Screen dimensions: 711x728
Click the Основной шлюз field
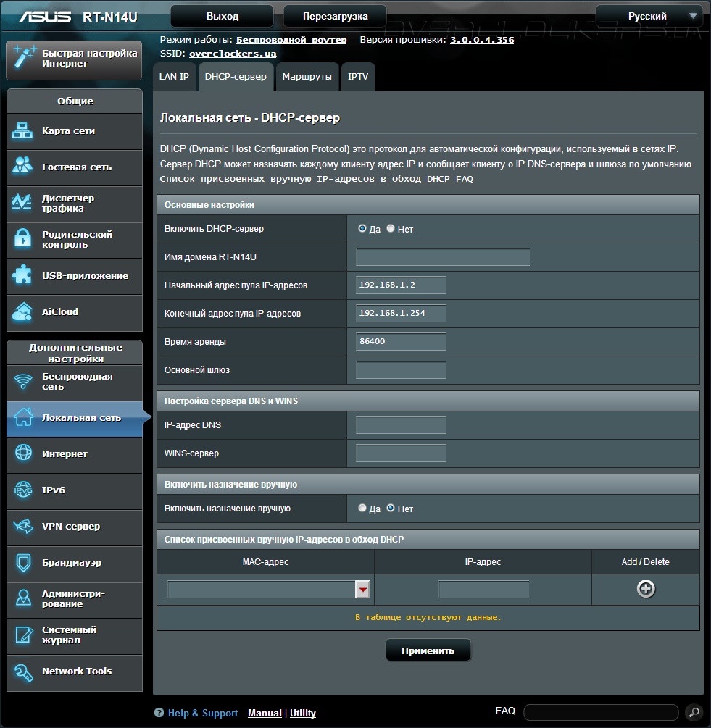pos(402,370)
